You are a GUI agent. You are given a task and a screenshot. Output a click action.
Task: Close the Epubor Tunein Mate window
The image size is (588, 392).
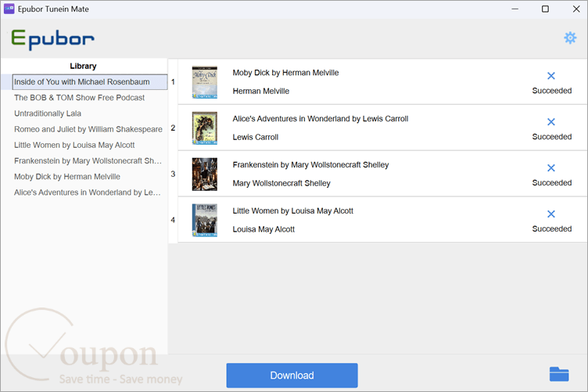coord(576,9)
